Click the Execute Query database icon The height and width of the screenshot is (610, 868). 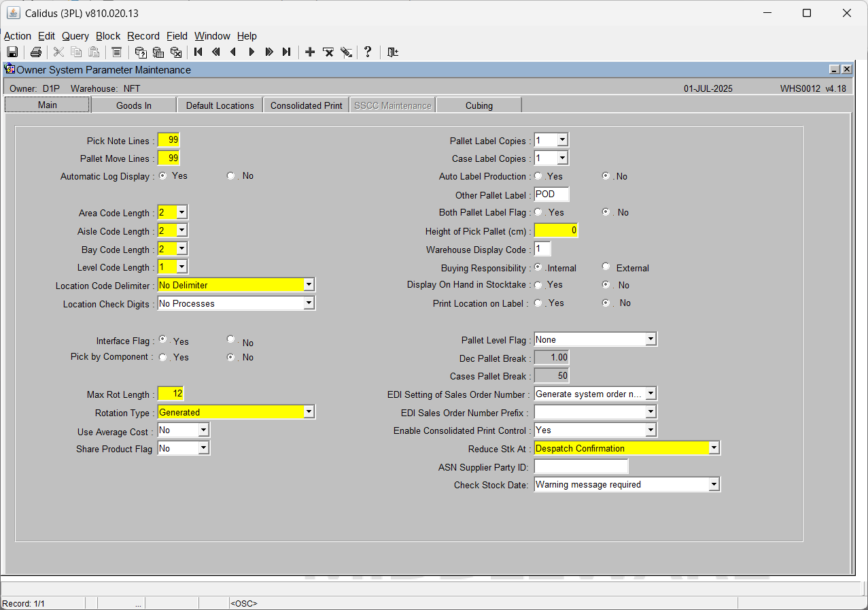point(158,52)
